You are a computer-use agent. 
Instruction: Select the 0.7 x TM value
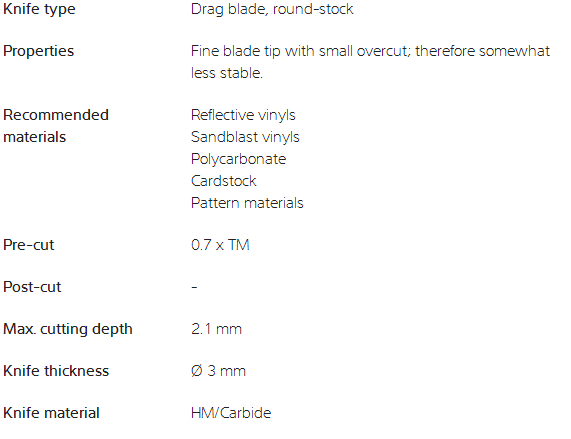pos(220,245)
